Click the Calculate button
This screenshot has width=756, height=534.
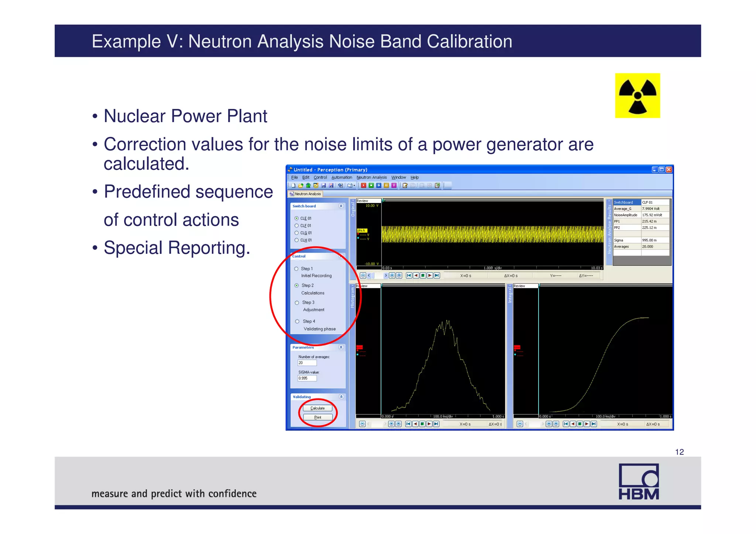317,408
